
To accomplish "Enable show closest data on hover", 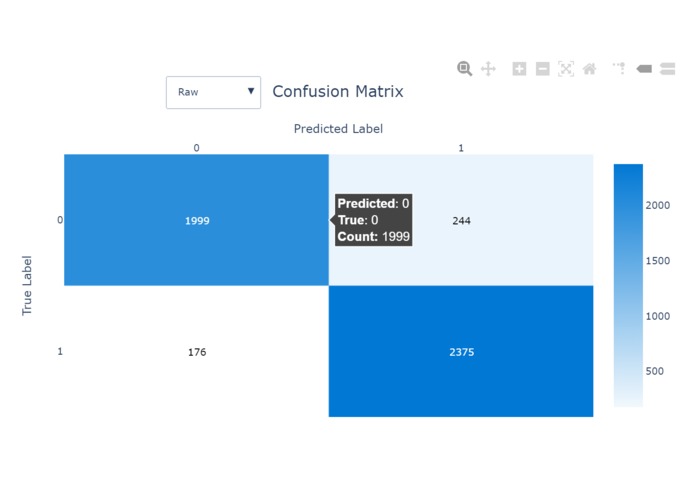I will (x=644, y=69).
